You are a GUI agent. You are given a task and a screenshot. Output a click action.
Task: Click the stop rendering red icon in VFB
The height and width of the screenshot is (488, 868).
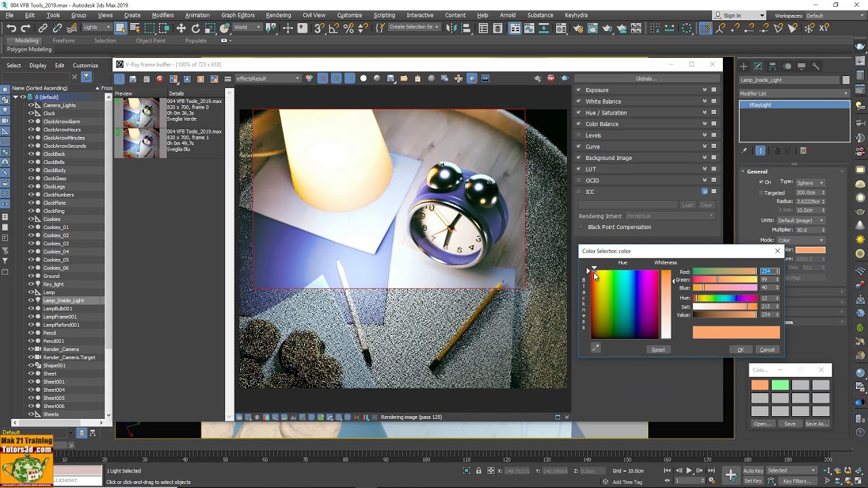pos(551,79)
